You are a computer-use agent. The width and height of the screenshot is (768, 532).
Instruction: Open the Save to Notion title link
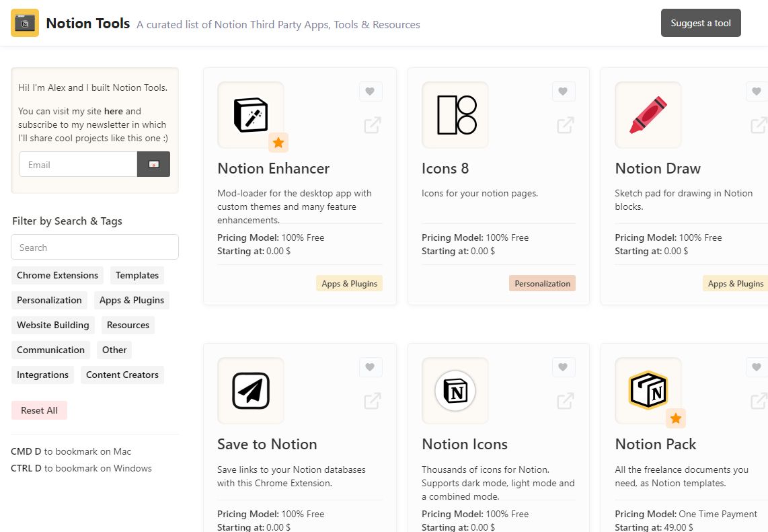coord(267,445)
